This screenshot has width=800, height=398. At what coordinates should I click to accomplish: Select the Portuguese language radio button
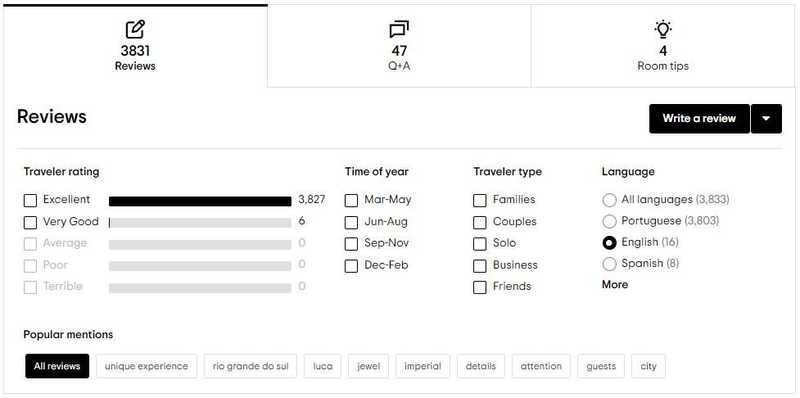pos(609,221)
